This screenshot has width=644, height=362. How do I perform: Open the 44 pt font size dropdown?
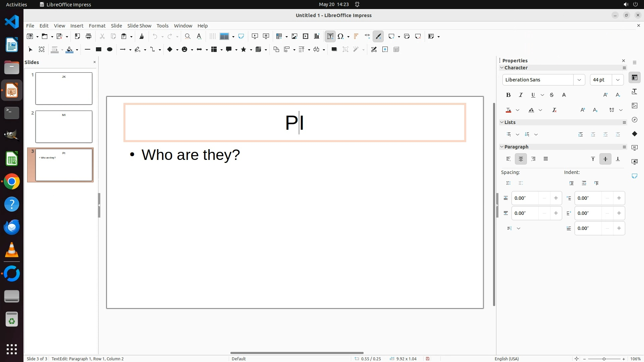[x=618, y=80]
